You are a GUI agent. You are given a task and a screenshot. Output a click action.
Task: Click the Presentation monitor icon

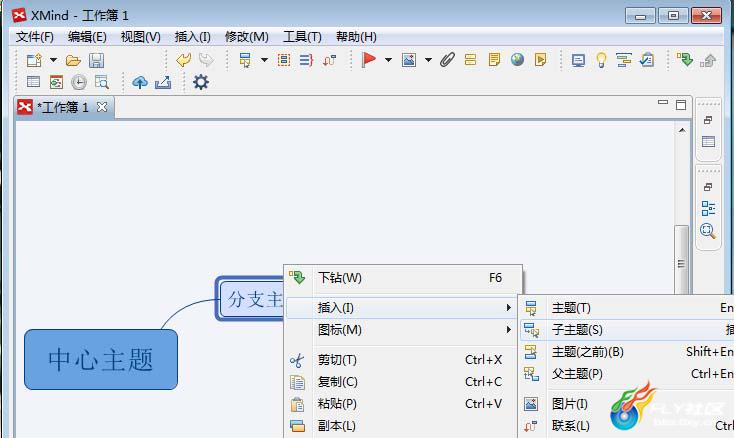point(578,60)
